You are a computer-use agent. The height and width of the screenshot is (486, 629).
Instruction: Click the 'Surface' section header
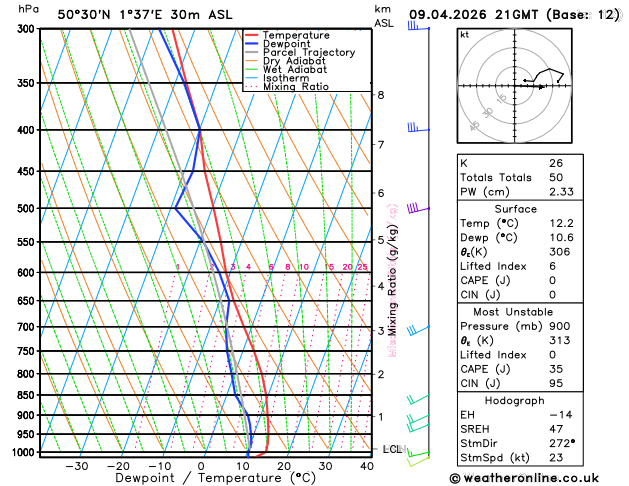pyautogui.click(x=515, y=209)
